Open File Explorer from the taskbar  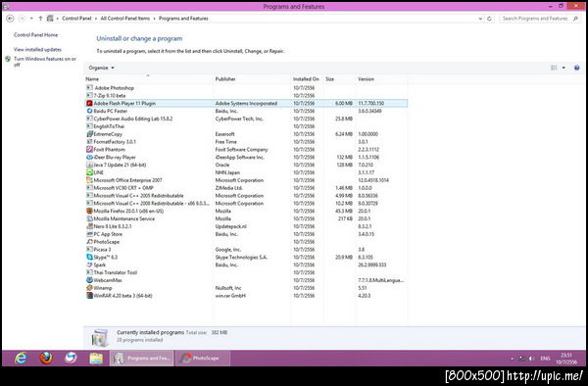[96, 359]
